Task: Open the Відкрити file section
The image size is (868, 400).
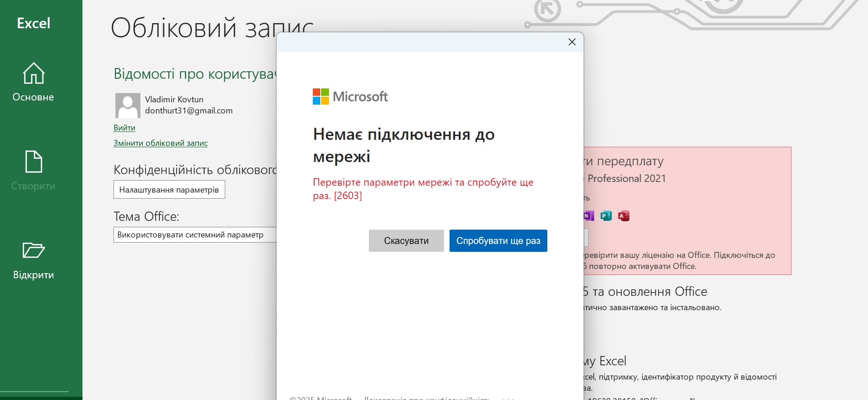Action: [x=33, y=260]
